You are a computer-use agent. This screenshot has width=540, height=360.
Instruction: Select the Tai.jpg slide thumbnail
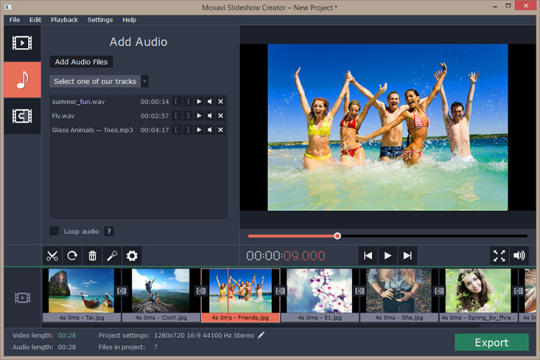[x=81, y=291]
